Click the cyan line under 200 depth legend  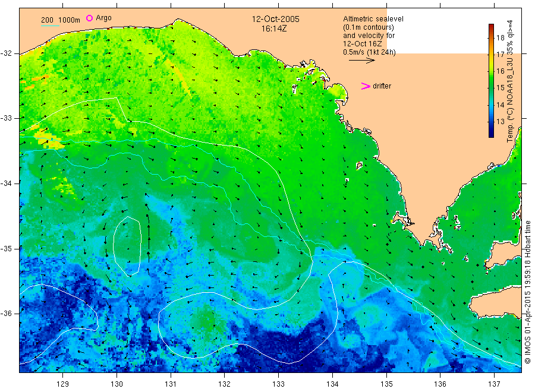pyautogui.click(x=50, y=26)
